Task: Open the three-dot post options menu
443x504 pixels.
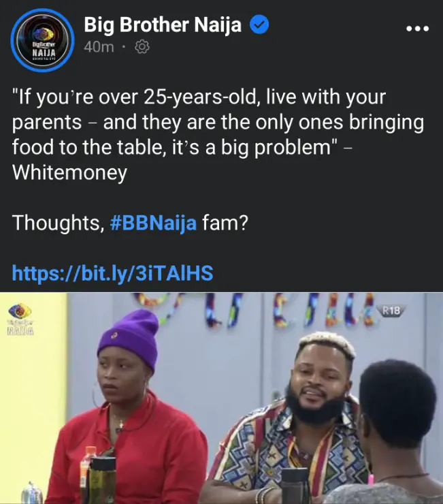Action: tap(417, 29)
